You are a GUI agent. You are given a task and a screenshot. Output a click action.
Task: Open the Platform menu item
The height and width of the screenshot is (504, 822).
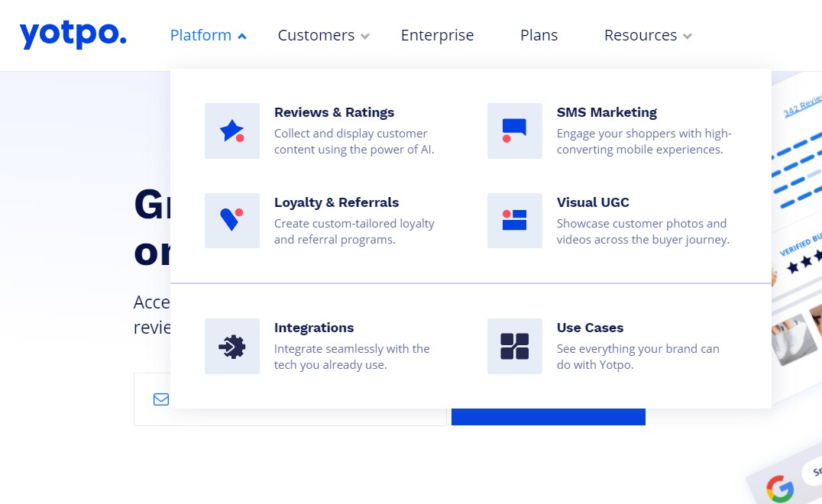click(201, 35)
